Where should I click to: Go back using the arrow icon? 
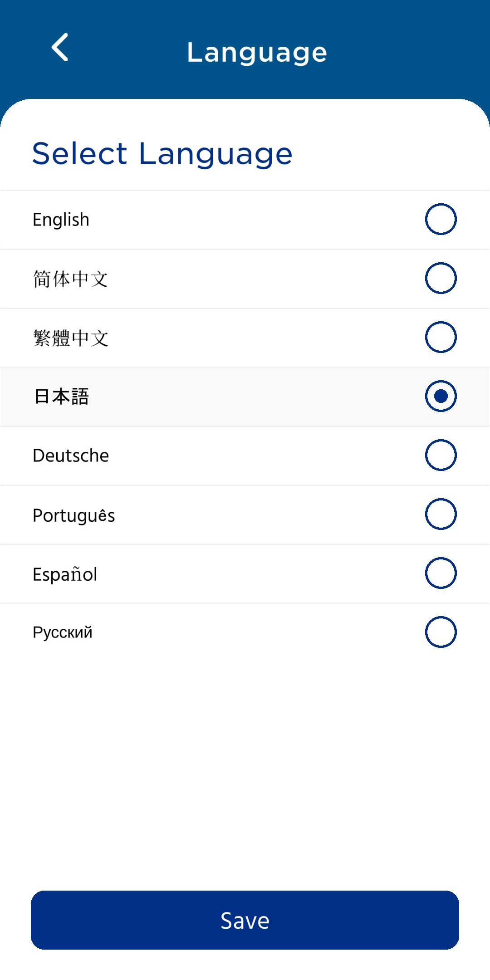60,47
